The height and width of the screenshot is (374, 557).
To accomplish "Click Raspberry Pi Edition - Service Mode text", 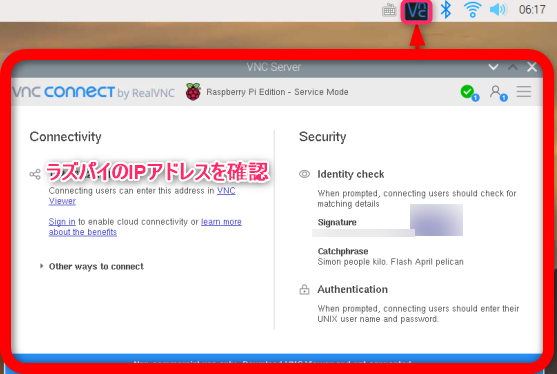I will coord(277,92).
